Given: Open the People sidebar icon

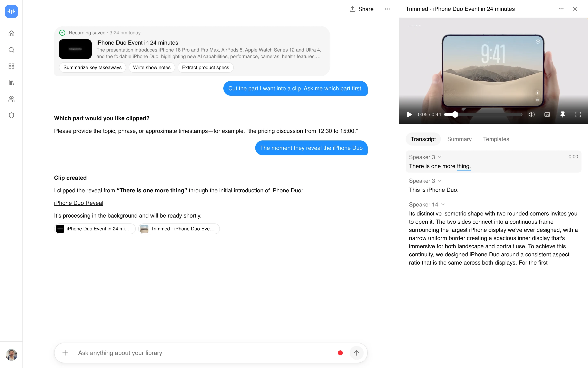Looking at the screenshot, I should 11,99.
